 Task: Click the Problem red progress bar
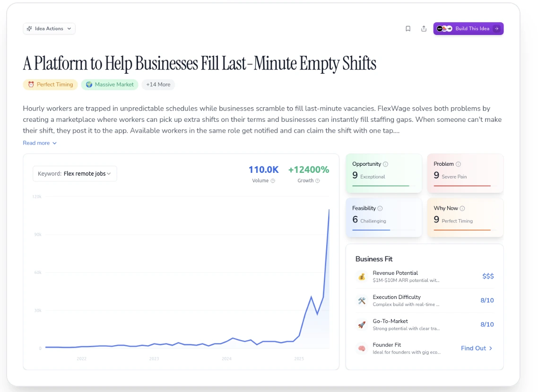(462, 186)
